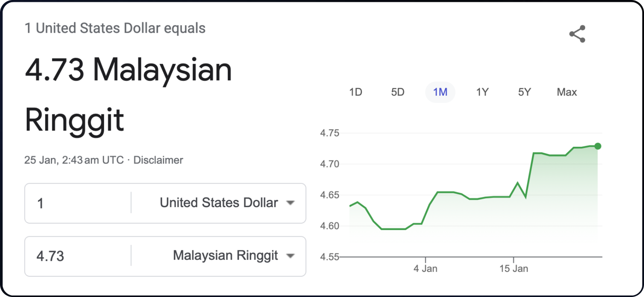This screenshot has width=644, height=297.
Task: Click the 4.75 y-axis label
Action: (330, 133)
